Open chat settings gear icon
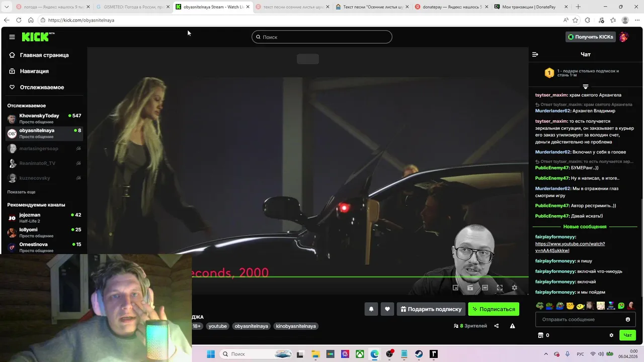The height and width of the screenshot is (362, 644). (x=611, y=335)
